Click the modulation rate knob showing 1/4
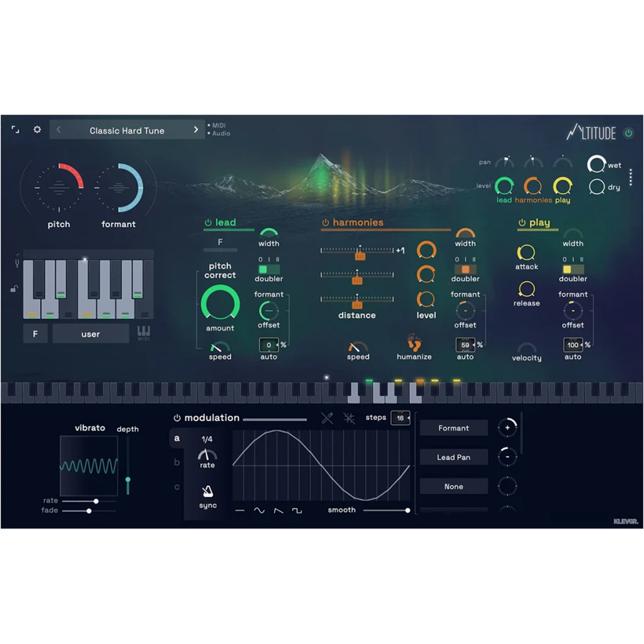 [207, 454]
